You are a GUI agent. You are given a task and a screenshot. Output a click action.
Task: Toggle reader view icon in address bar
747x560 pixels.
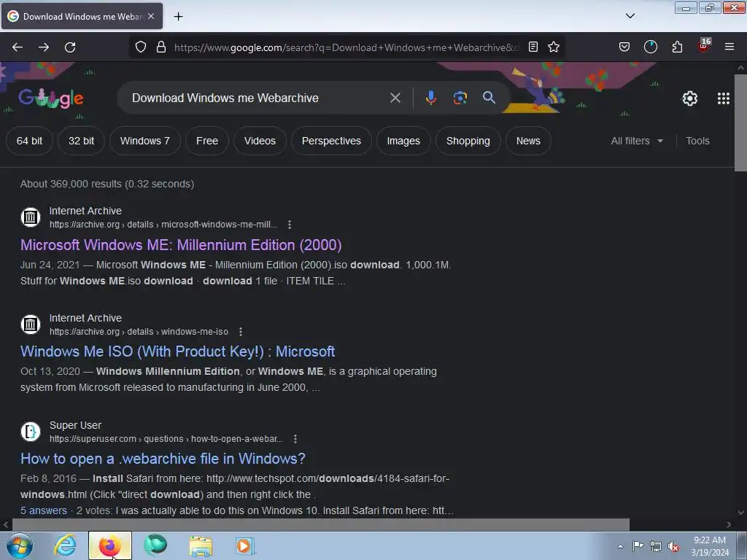[x=533, y=47]
